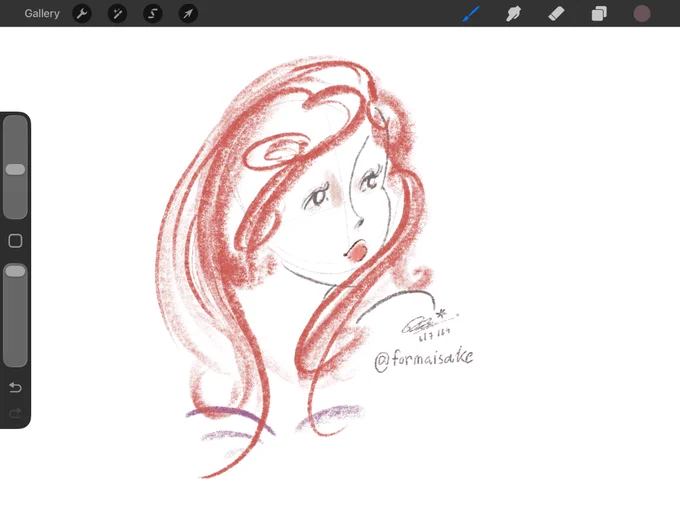Open the Layers panel
The height and width of the screenshot is (510, 680).
tap(599, 13)
